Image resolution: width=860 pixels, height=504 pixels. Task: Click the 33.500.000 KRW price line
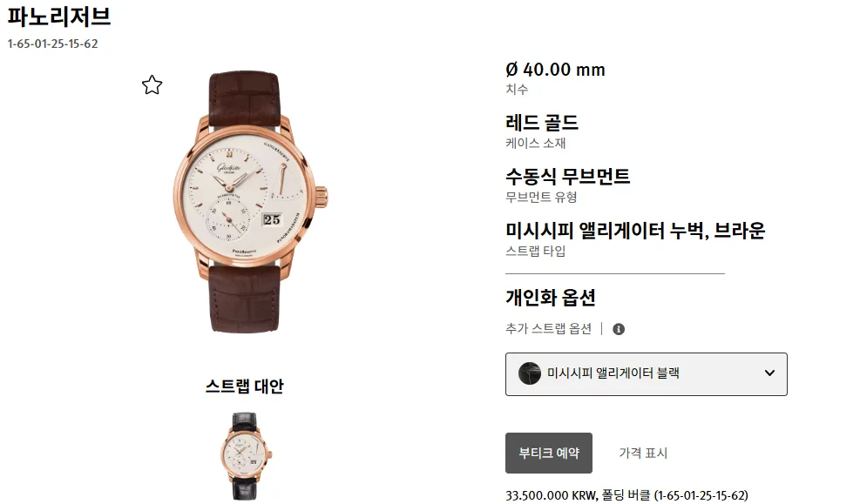[626, 495]
